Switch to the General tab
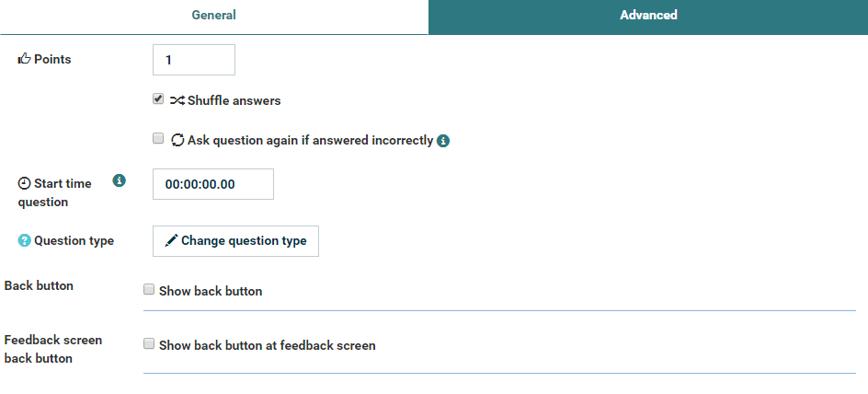Image resolution: width=868 pixels, height=394 pixels. [213, 17]
